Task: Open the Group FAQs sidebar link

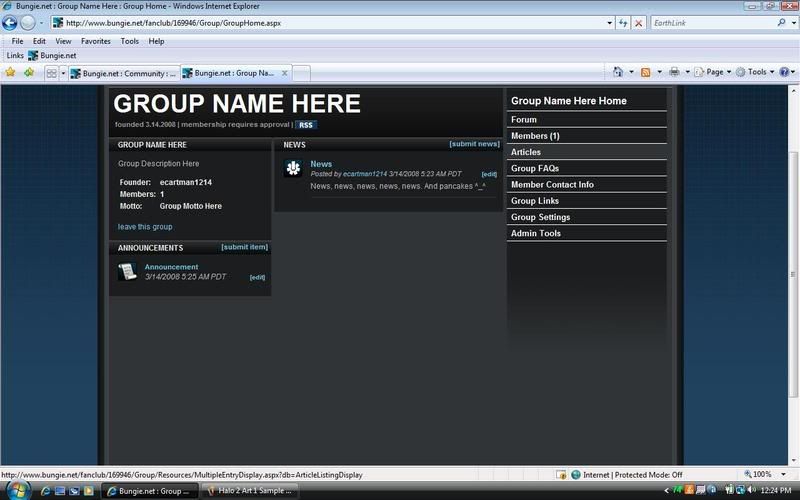Action: click(535, 168)
